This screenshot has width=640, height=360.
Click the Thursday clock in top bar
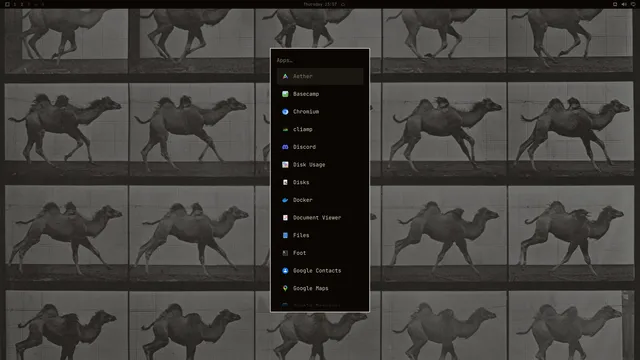tap(320, 4)
